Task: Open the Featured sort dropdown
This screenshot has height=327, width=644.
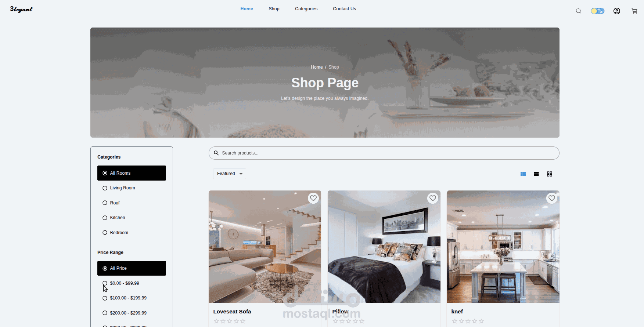Action: click(x=230, y=174)
